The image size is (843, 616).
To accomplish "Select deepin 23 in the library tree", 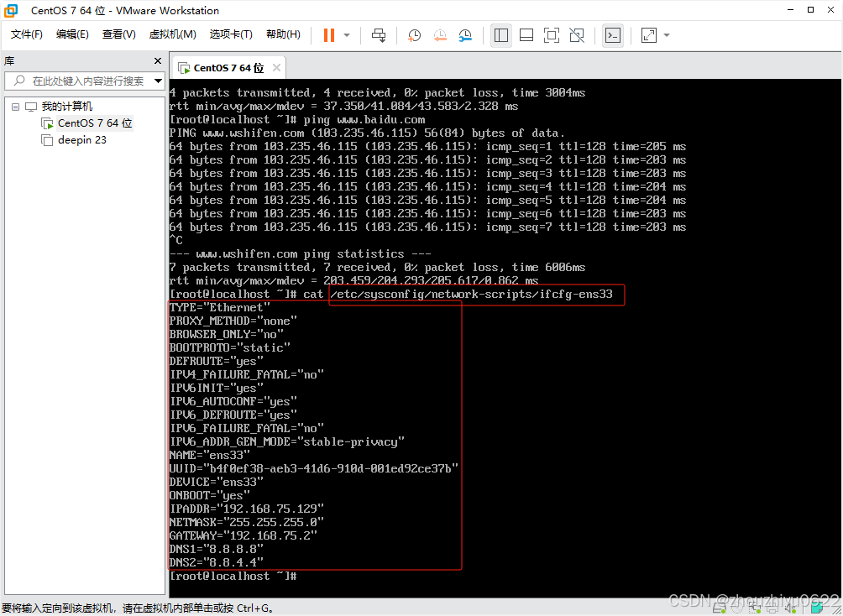I will pyautogui.click(x=82, y=140).
